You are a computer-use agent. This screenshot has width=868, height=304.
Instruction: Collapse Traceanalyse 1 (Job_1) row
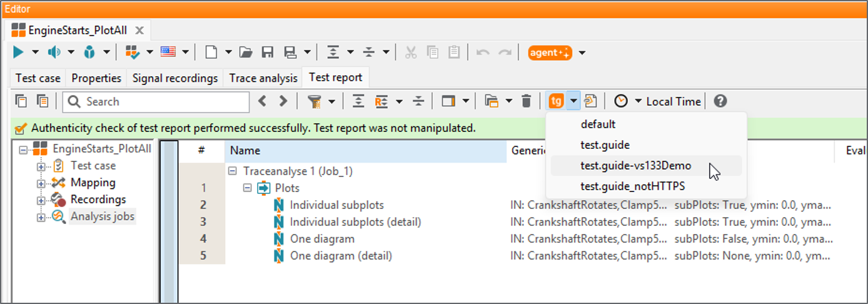(233, 171)
